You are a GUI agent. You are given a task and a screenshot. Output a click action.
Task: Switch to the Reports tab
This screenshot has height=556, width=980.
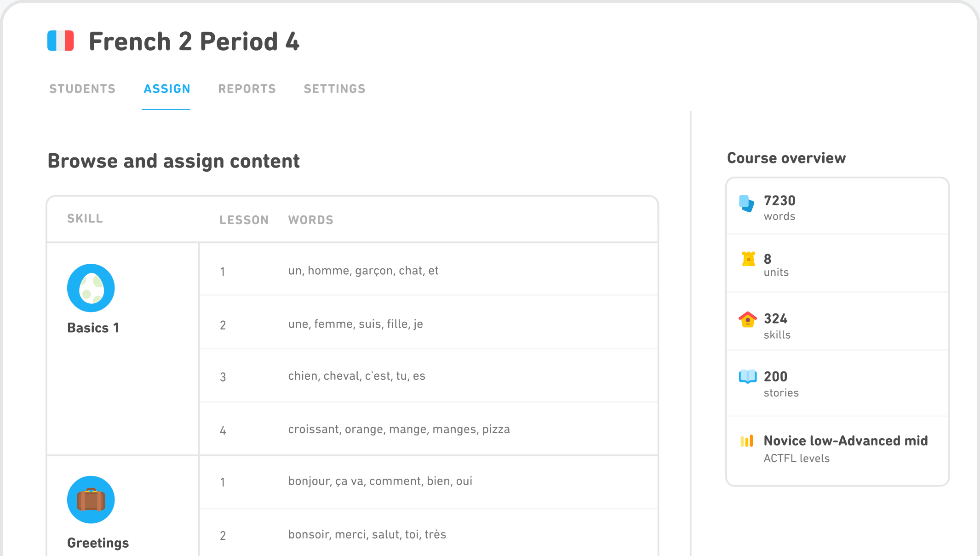point(247,89)
